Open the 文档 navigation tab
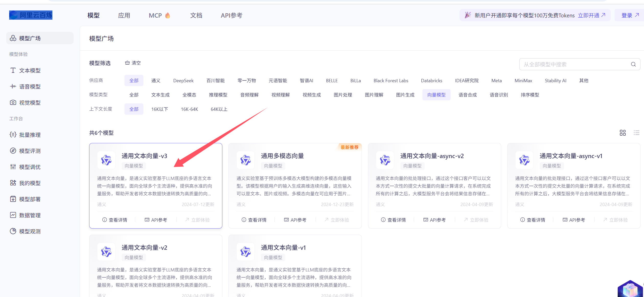Image resolution: width=644 pixels, height=297 pixels. pos(196,16)
